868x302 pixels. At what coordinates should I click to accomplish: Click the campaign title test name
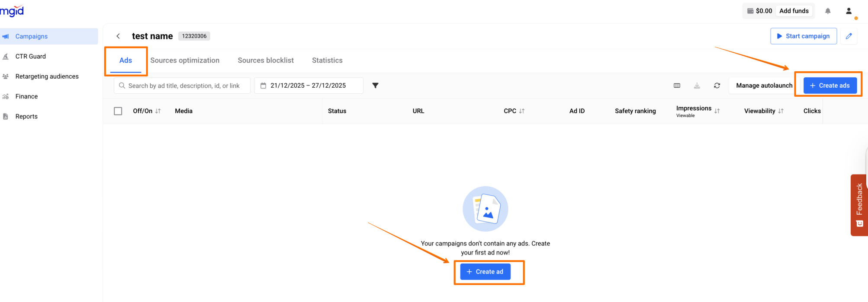(x=152, y=36)
